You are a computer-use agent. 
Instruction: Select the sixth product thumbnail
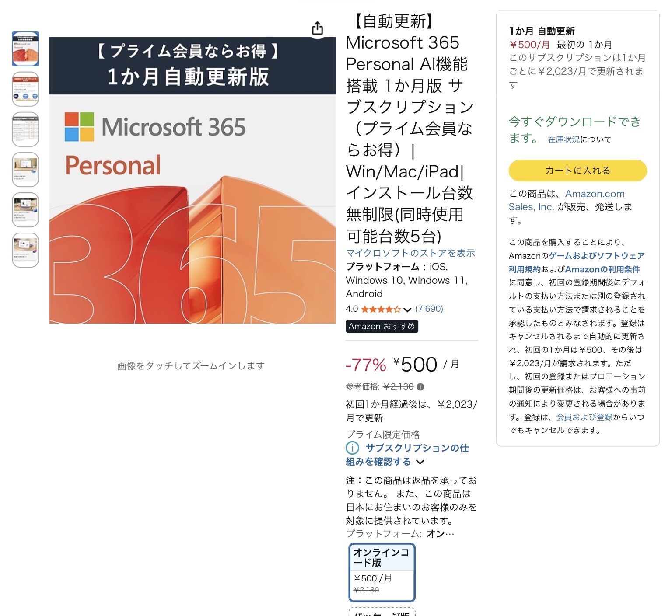coord(25,250)
